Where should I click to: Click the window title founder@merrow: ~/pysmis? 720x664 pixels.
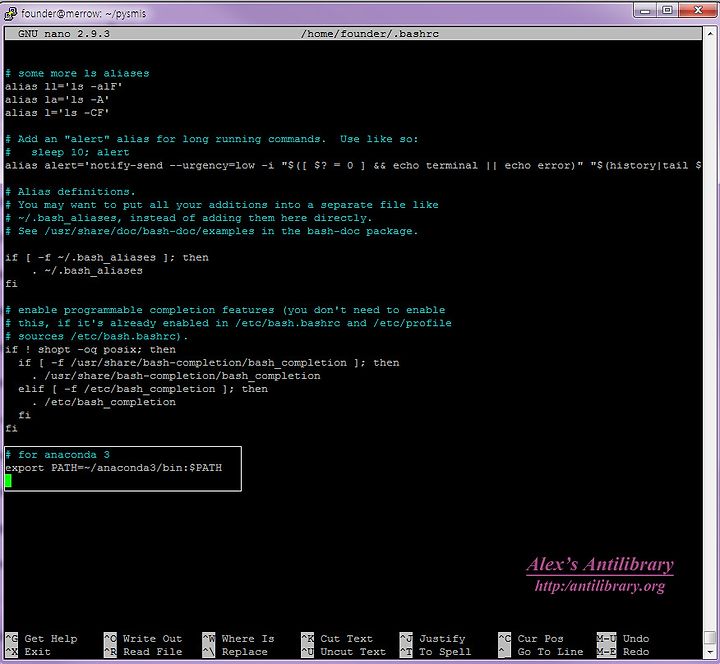[x=84, y=14]
